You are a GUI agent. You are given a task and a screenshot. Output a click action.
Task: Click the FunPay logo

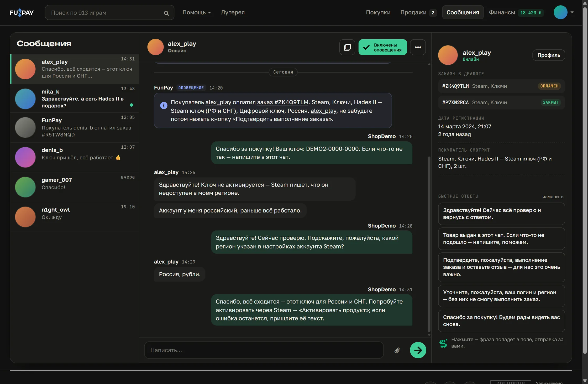click(22, 13)
